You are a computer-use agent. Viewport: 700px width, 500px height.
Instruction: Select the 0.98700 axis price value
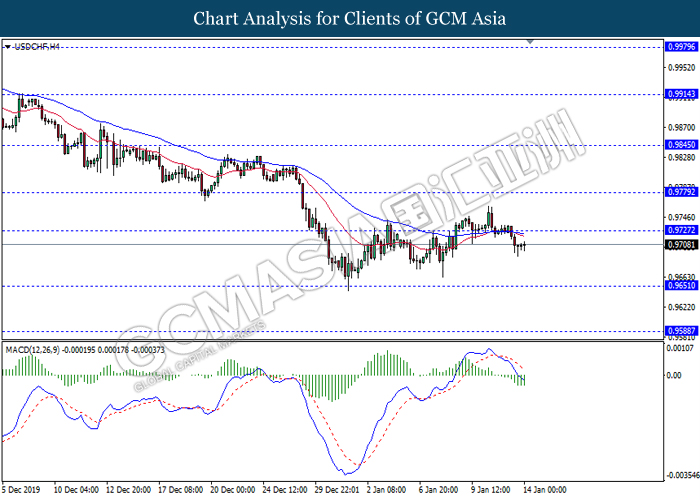[x=682, y=128]
